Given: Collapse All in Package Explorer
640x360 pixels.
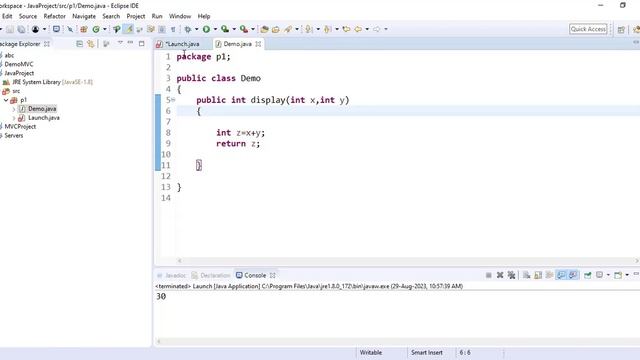Looking at the screenshot, I should pyautogui.click(x=80, y=44).
